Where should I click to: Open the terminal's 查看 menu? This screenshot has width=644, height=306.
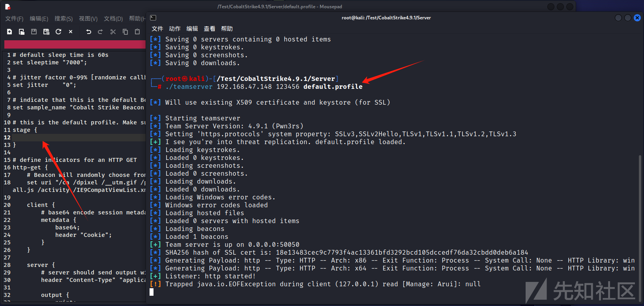pos(210,29)
